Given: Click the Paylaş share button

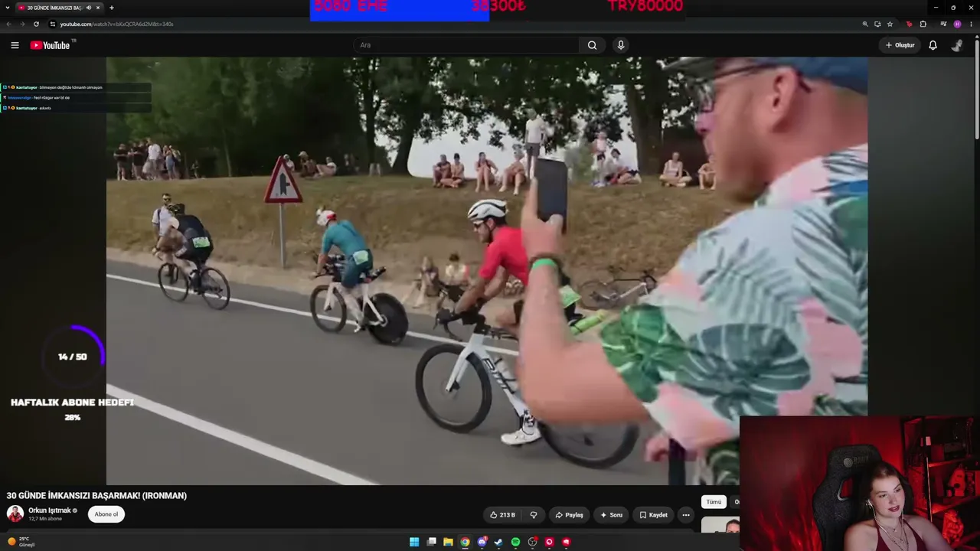Looking at the screenshot, I should [569, 515].
